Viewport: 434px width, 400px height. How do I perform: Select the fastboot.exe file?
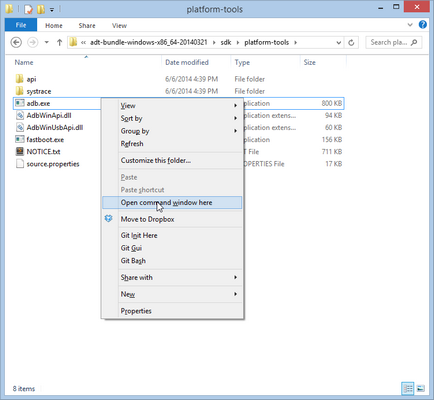(45, 139)
